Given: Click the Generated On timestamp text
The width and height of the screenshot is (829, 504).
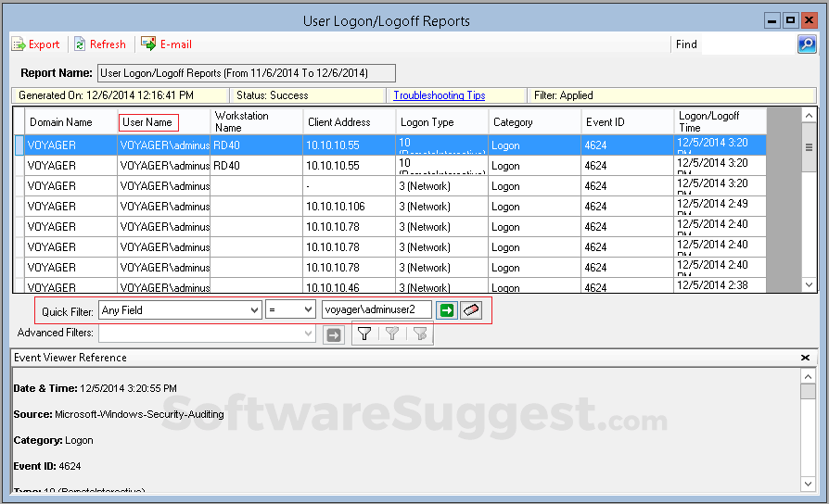Looking at the screenshot, I should (x=106, y=95).
